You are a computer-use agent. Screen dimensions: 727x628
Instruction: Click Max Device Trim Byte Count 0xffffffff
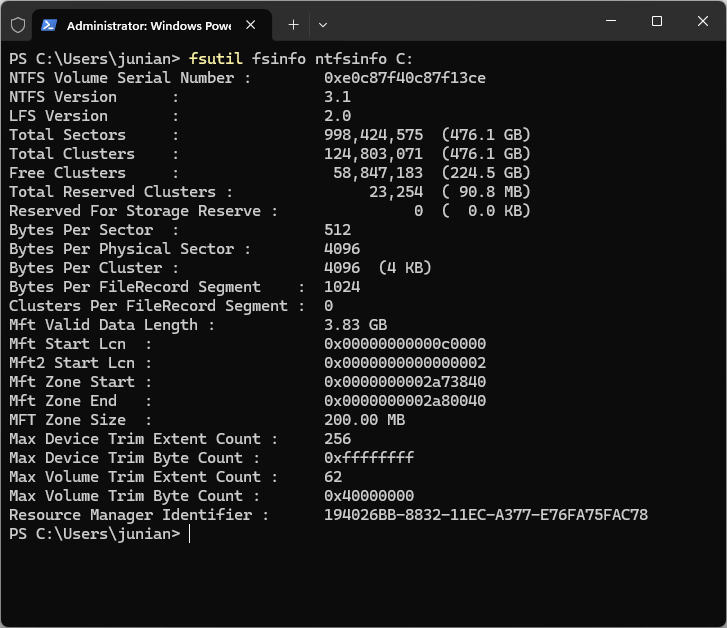click(x=369, y=458)
